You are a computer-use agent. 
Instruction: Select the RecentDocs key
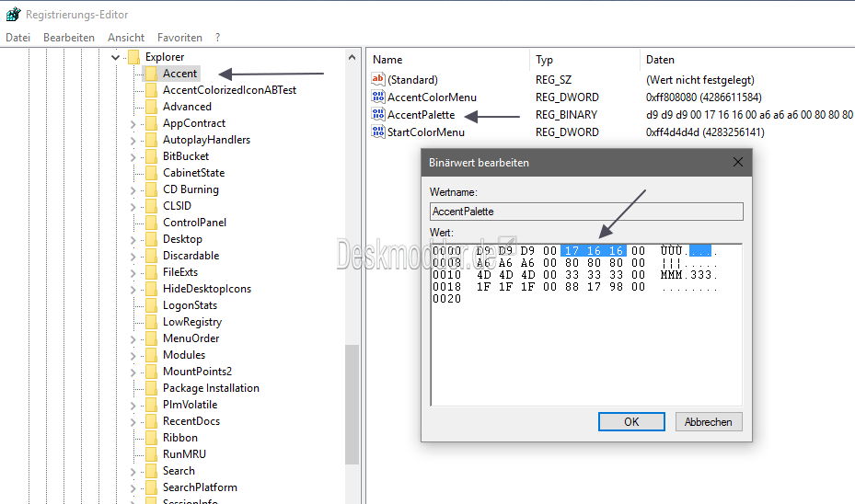[191, 421]
